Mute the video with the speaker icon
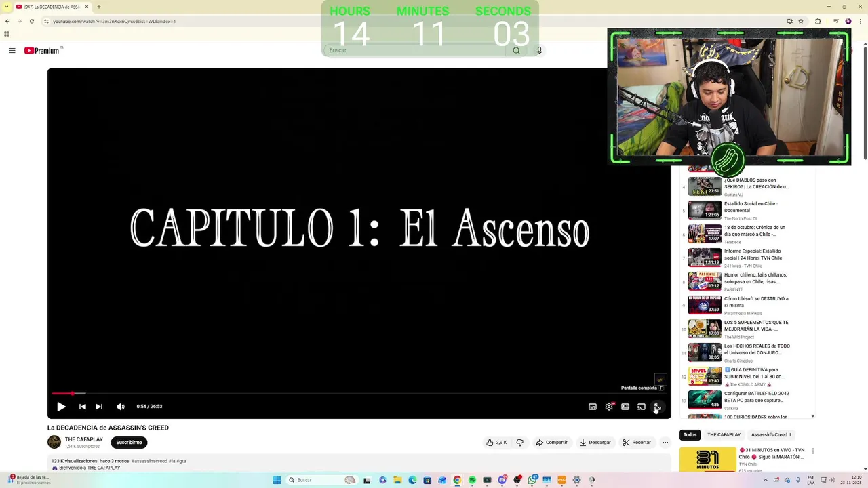The image size is (868, 488). (x=121, y=407)
